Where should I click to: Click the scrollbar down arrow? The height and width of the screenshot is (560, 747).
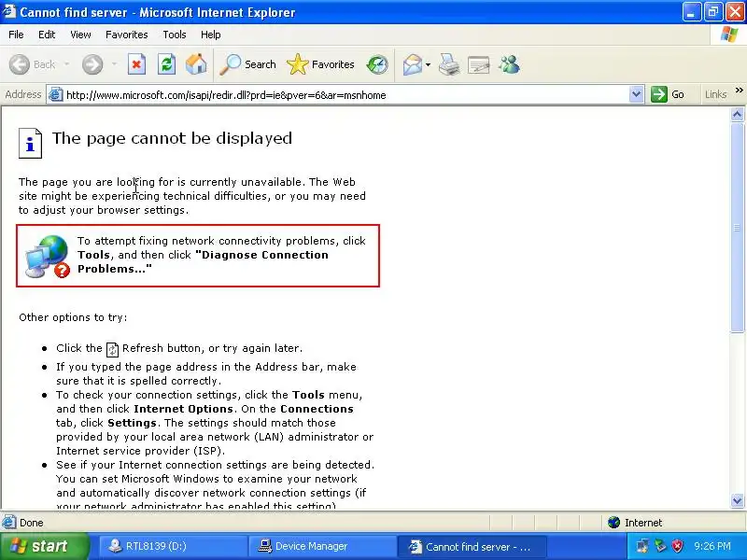[x=737, y=500]
